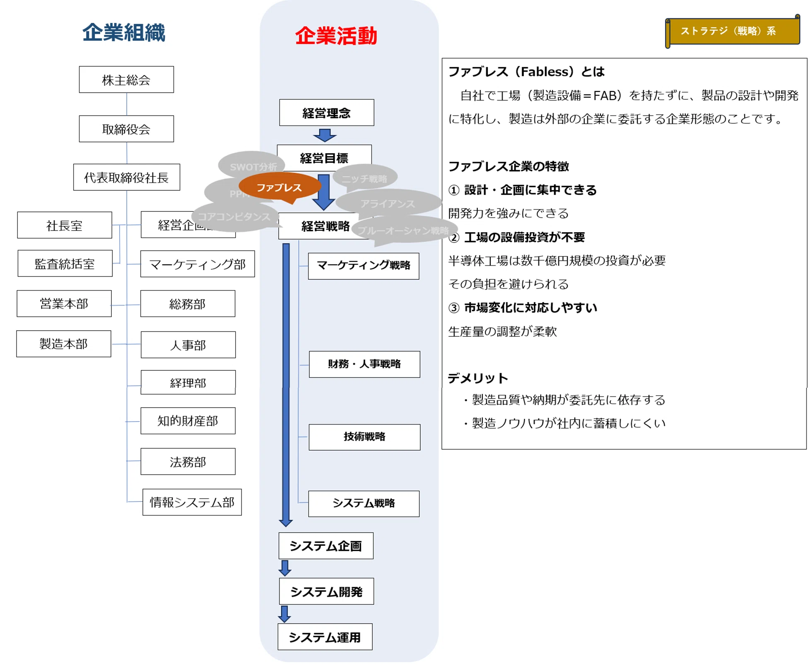This screenshot has height=665, width=812.
Task: Click the ① 設計・企画に集中できる line
Action: click(x=523, y=190)
